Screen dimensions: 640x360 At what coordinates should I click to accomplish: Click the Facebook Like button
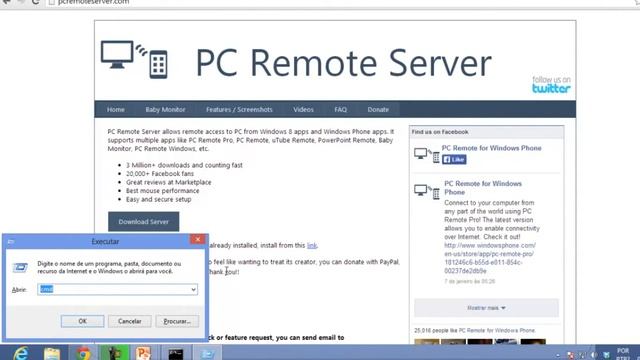(454, 159)
